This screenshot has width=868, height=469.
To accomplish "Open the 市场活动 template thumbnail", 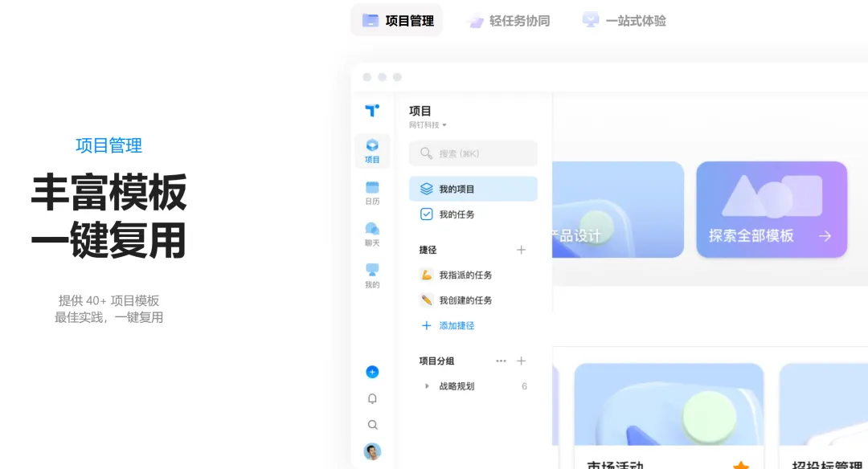I will click(x=669, y=404).
